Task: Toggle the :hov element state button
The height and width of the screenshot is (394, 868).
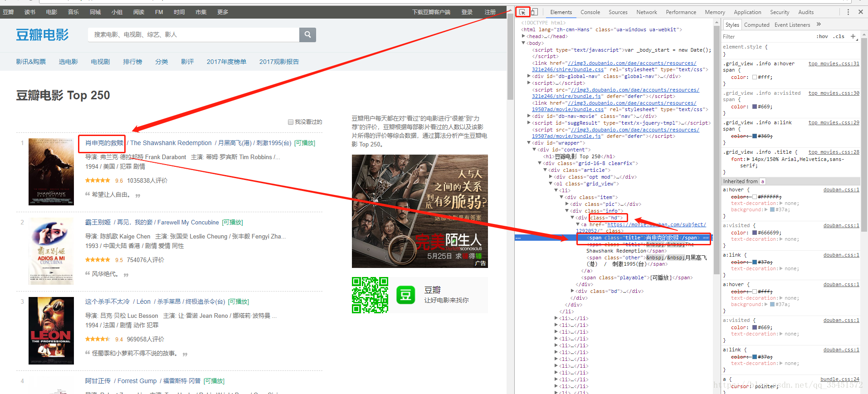Action: 822,37
